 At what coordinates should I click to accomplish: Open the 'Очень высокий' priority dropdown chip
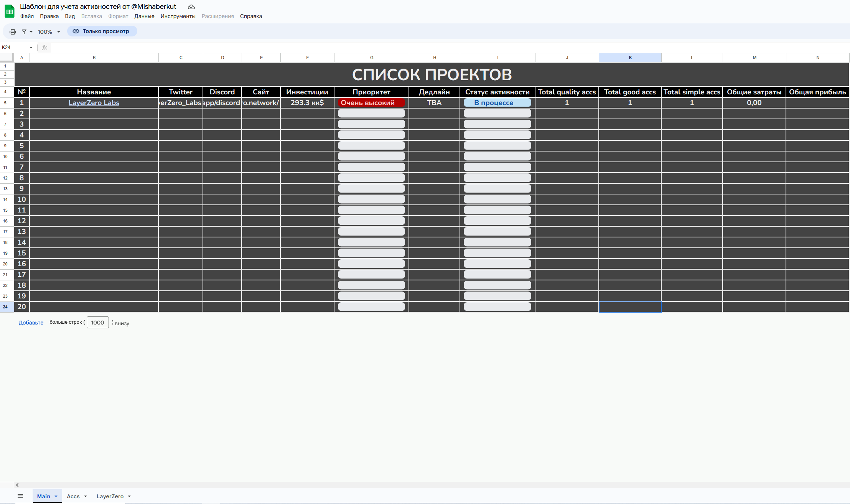371,103
